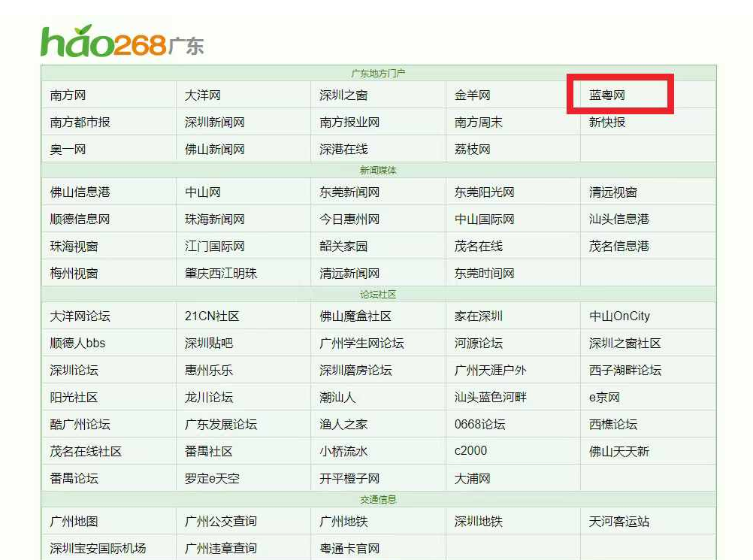Open 大洋网
The image size is (753, 560).
click(203, 94)
